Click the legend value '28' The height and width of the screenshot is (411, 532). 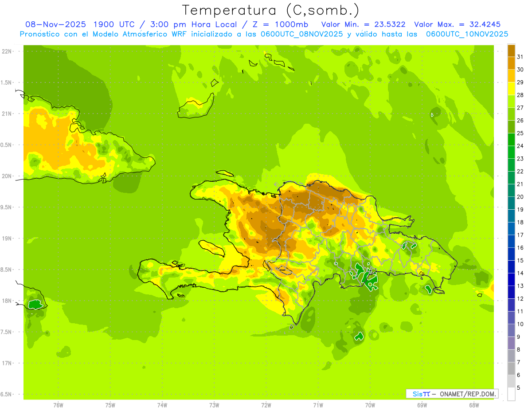point(520,95)
